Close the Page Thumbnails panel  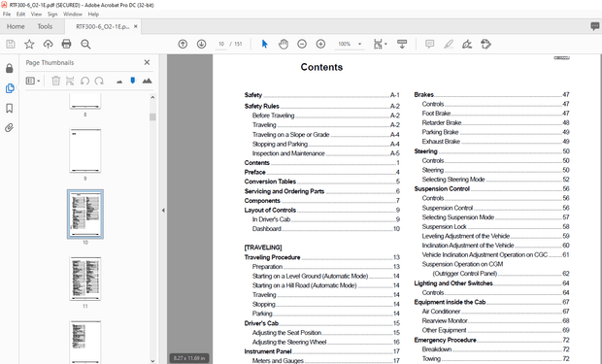(x=147, y=62)
